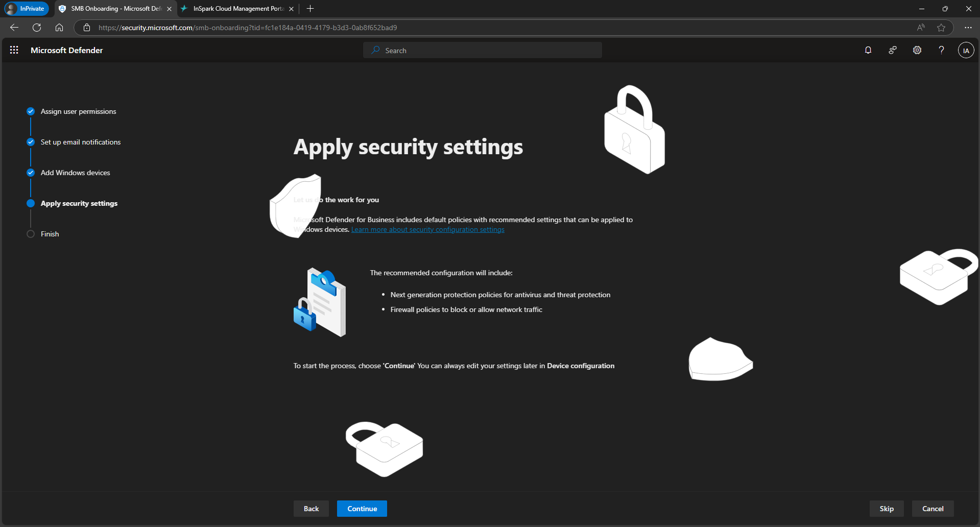
Task: Open the Defender settings gear
Action: point(917,50)
